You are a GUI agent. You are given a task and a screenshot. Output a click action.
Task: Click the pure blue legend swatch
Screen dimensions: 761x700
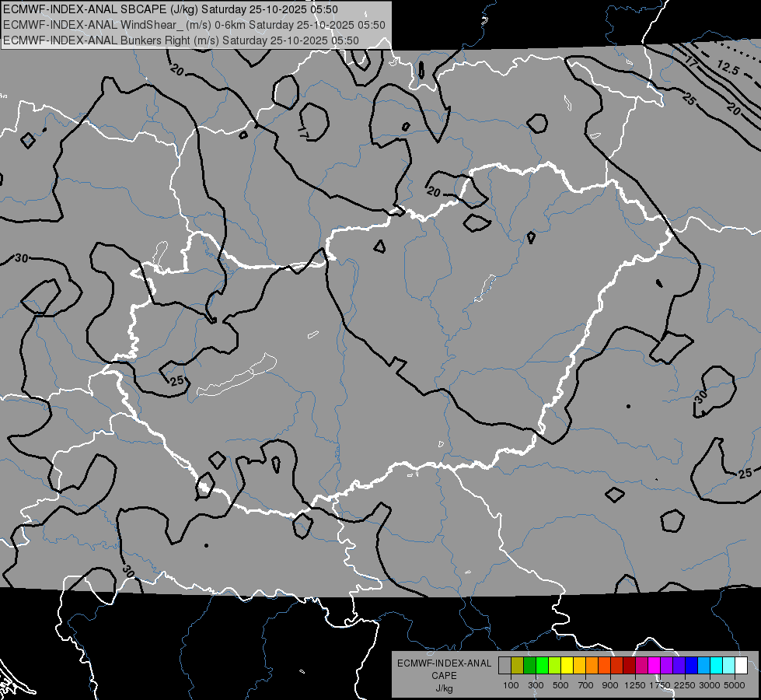coord(692,666)
